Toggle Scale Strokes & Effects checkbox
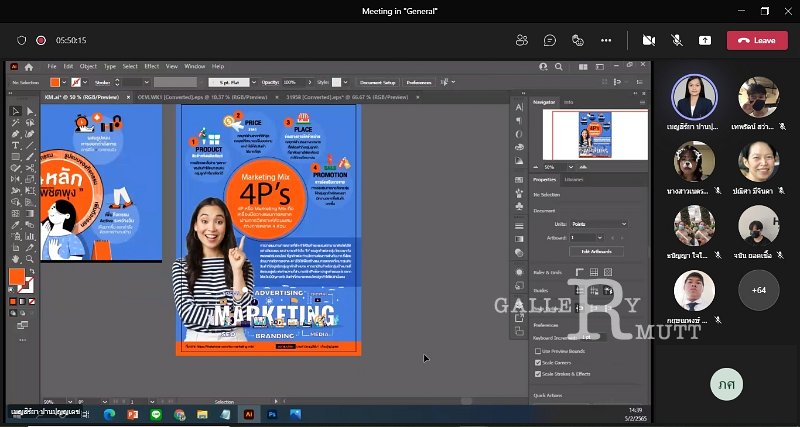 (x=538, y=374)
